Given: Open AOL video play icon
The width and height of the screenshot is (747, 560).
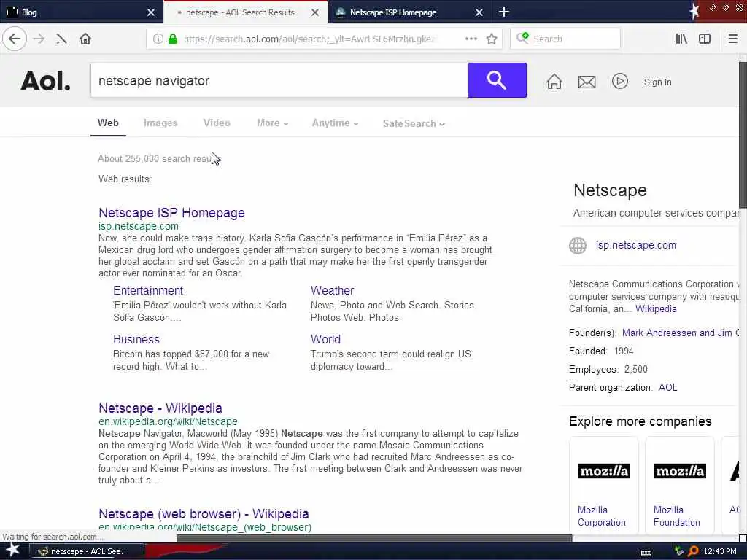Looking at the screenshot, I should click(620, 81).
